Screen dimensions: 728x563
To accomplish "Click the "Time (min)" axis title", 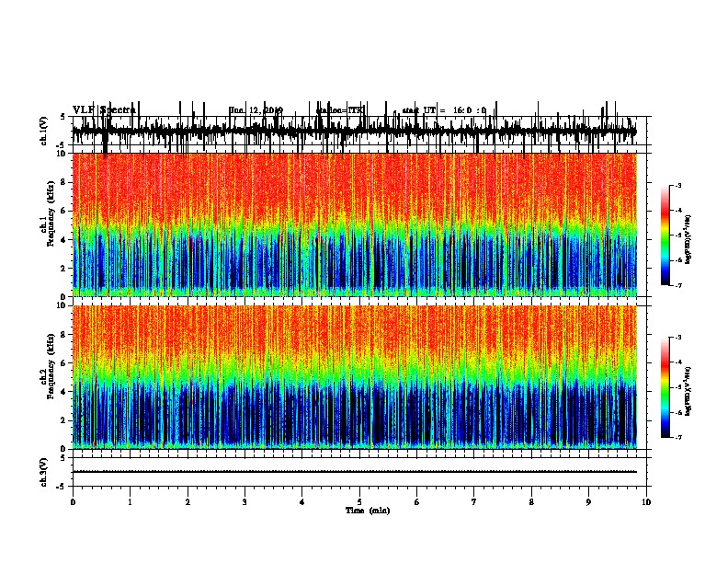I will pyautogui.click(x=368, y=511).
